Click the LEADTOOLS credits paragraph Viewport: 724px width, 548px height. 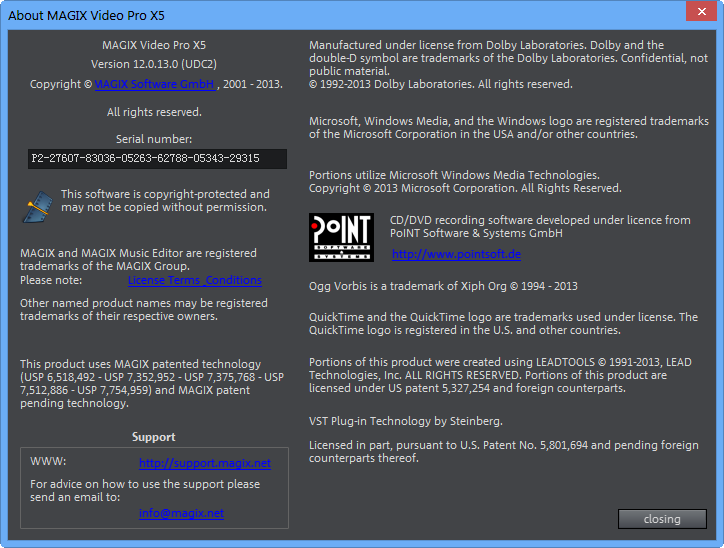pos(500,375)
